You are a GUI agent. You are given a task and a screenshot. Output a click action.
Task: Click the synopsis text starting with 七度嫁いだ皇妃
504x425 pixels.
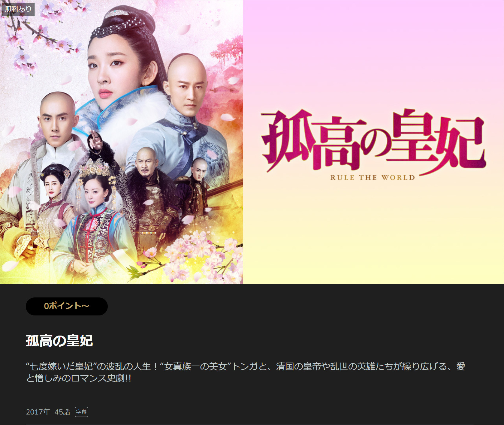tap(246, 372)
